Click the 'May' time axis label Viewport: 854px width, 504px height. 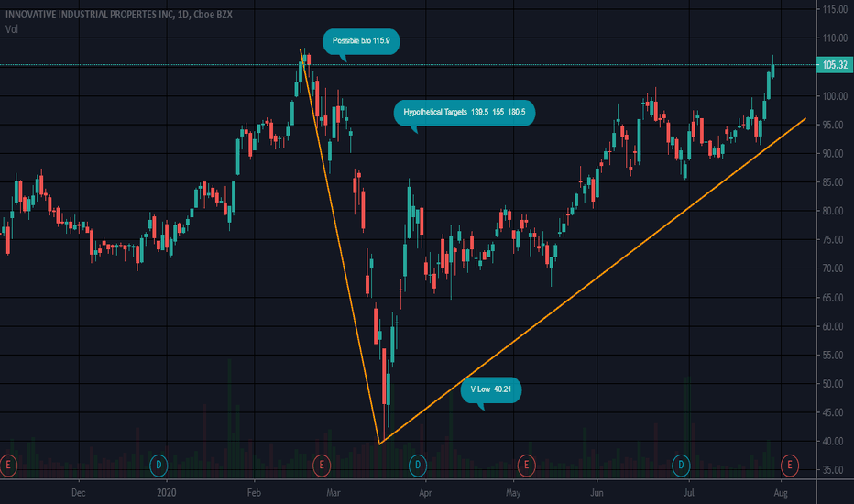(513, 493)
